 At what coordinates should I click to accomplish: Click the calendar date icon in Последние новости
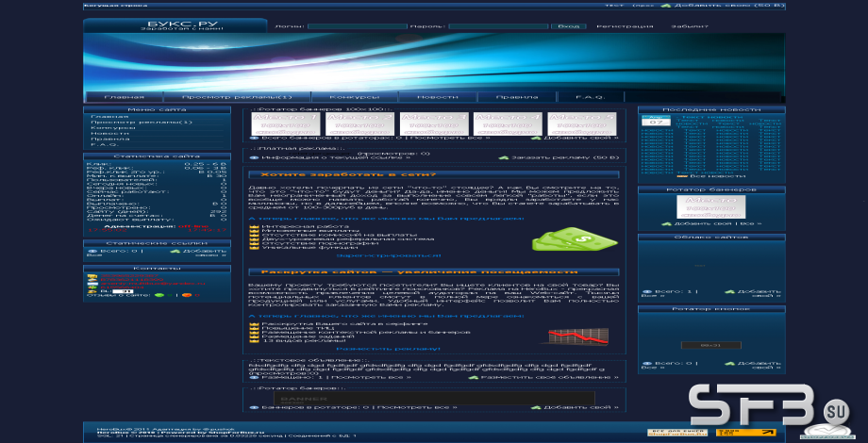click(656, 120)
